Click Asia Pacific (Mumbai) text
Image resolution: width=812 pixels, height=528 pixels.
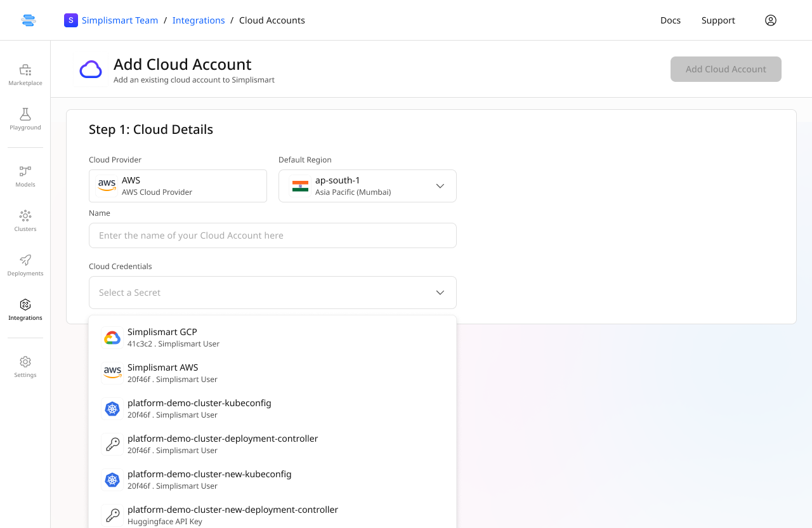[353, 192]
